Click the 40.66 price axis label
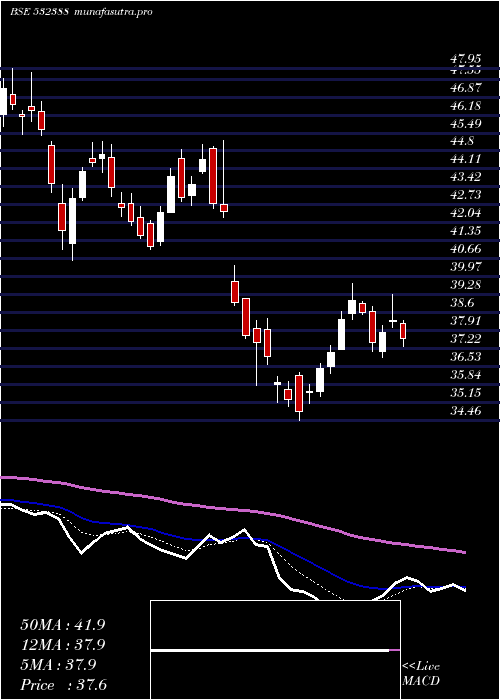The width and height of the screenshot is (500, 700). tap(466, 249)
